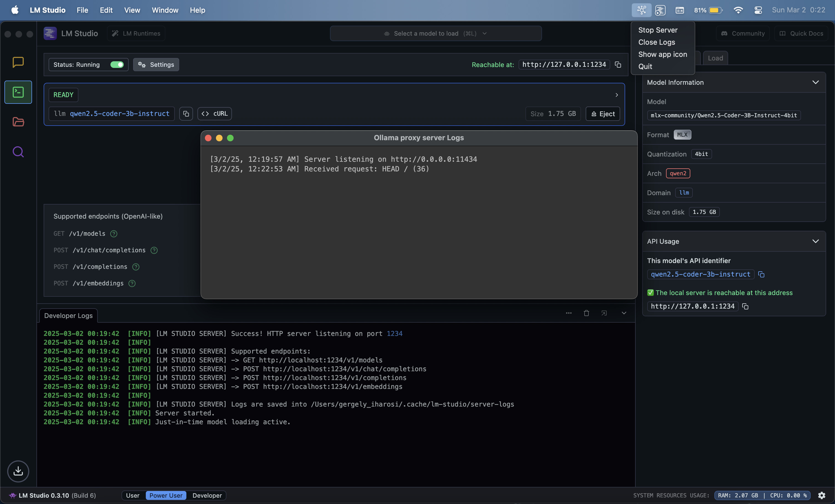The height and width of the screenshot is (504, 835).
Task: Open the View menu in menu bar
Action: 132,10
